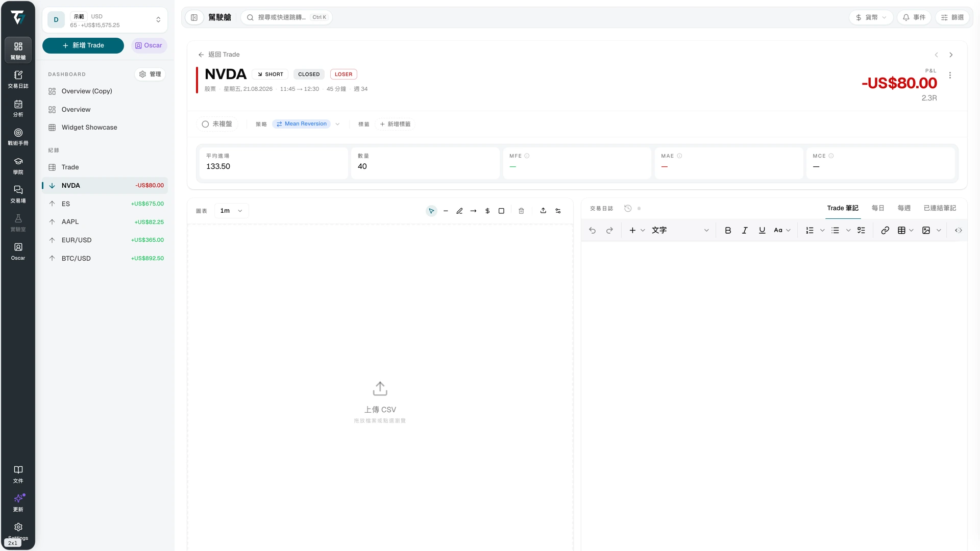This screenshot has width=980, height=551.
Task: Open 學院 in left rail
Action: pyautogui.click(x=18, y=165)
